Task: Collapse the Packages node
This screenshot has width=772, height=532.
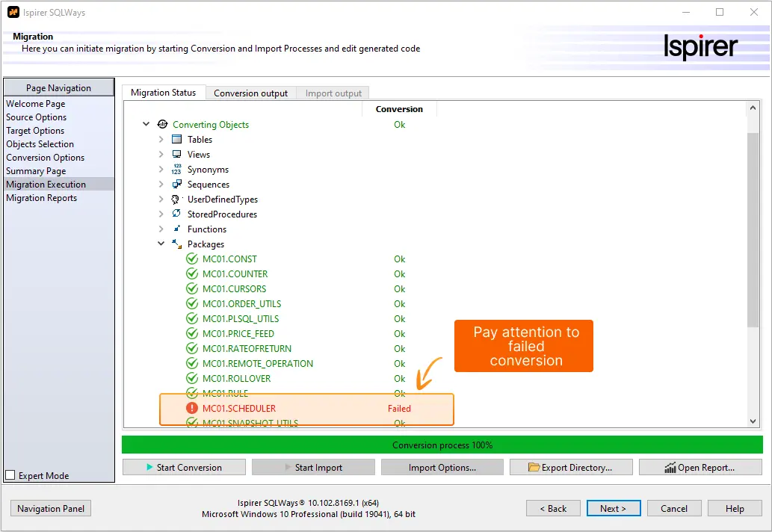Action: click(161, 243)
